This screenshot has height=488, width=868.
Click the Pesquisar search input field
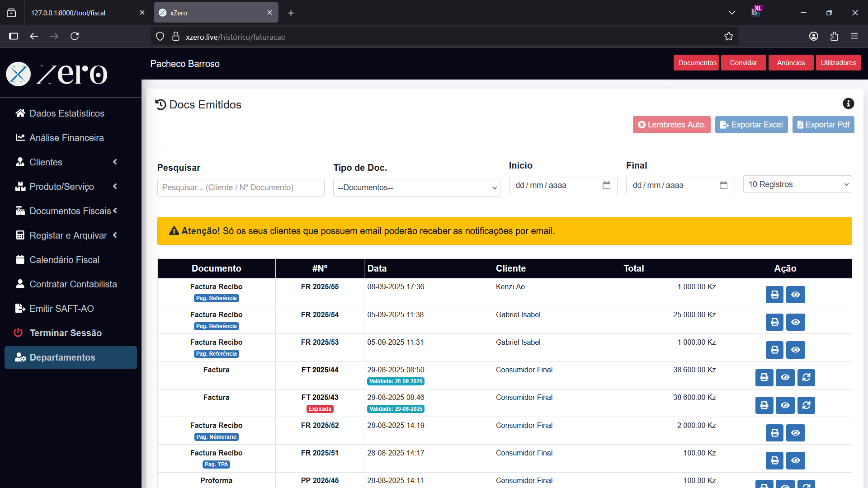pyautogui.click(x=241, y=188)
